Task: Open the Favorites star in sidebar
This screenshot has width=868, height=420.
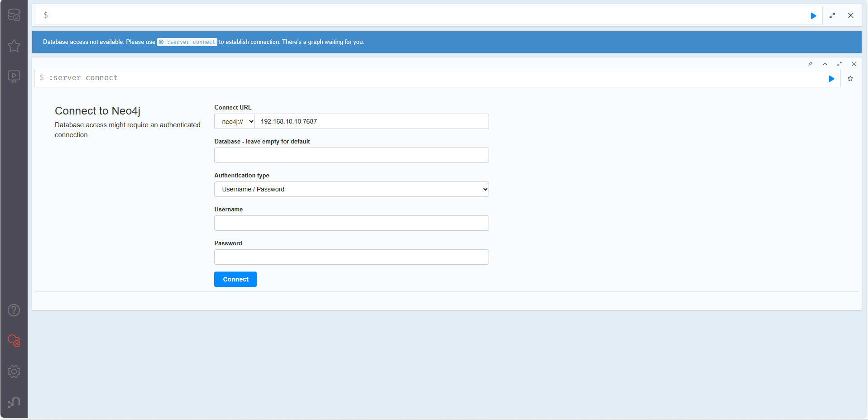Action: [14, 46]
